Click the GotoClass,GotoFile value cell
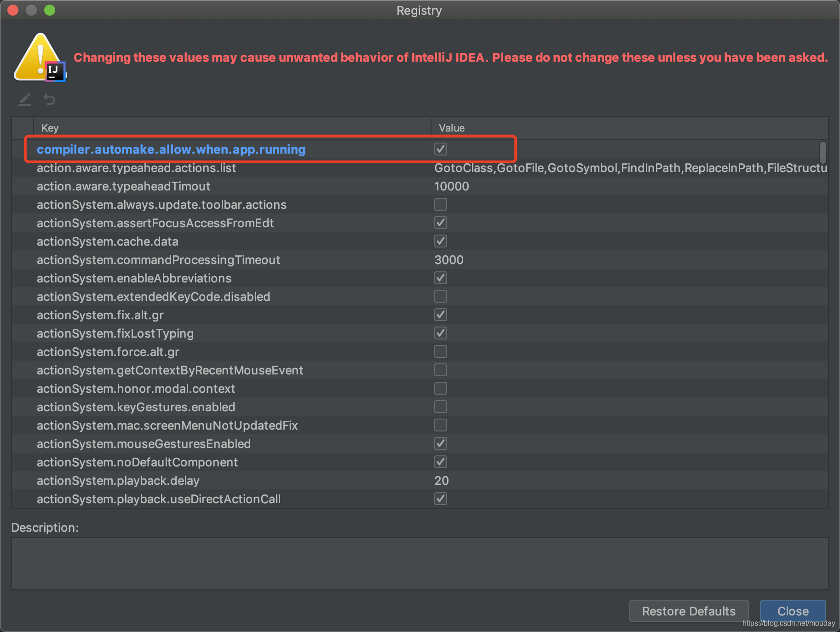 point(630,168)
